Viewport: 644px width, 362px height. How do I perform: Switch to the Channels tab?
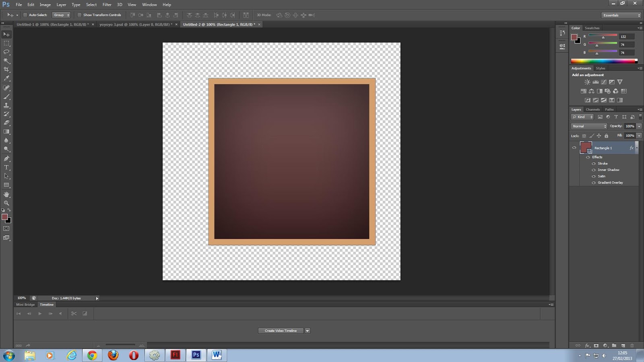pyautogui.click(x=593, y=109)
